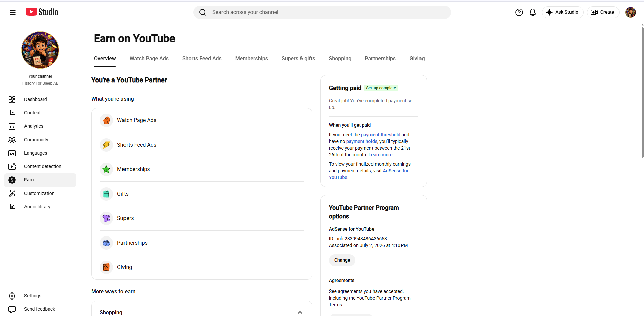This screenshot has width=644, height=316.
Task: Open the account avatar menu
Action: click(x=631, y=12)
